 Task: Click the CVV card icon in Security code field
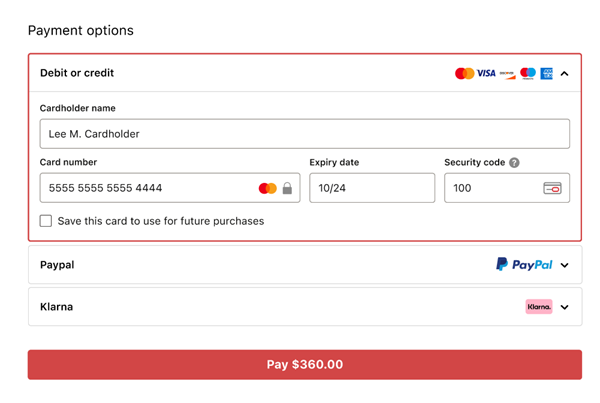[552, 188]
